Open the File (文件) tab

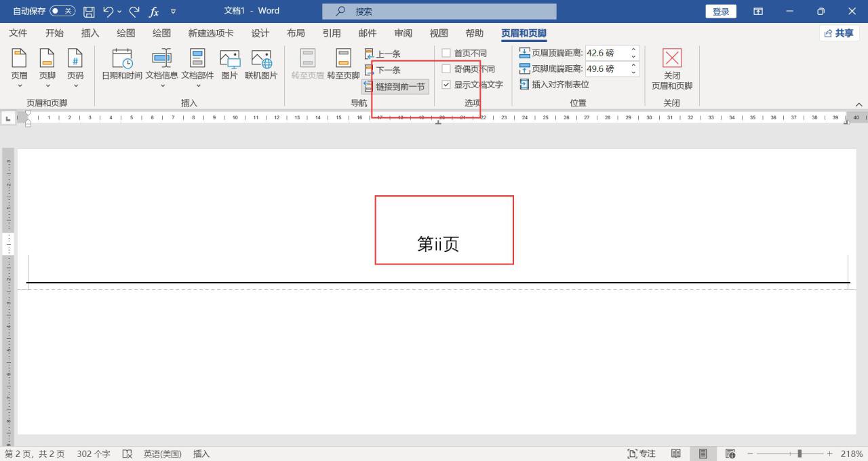coord(18,33)
